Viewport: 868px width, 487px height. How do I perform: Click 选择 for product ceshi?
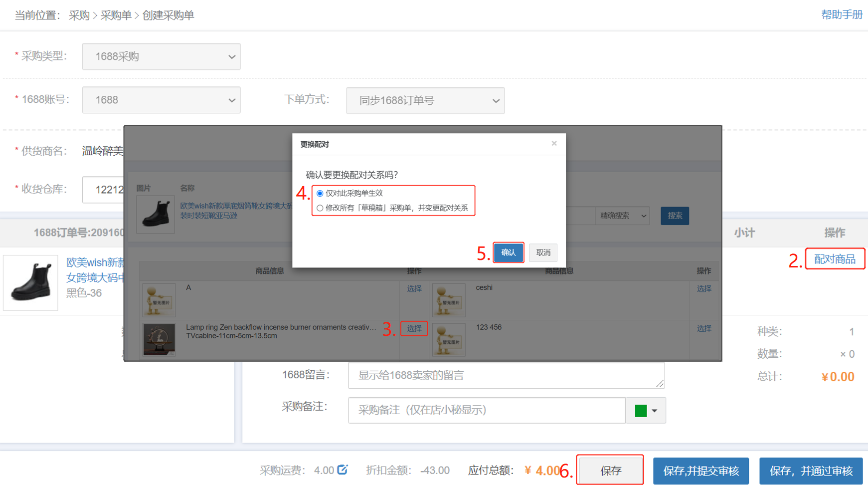703,288
